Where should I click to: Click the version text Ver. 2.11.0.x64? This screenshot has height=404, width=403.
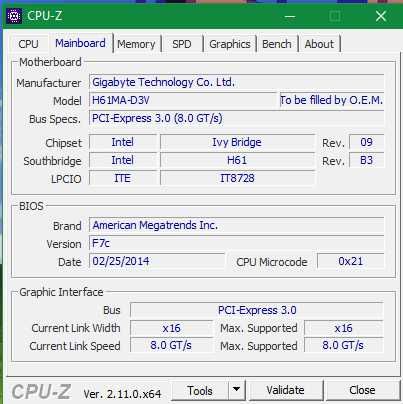pyautogui.click(x=122, y=394)
